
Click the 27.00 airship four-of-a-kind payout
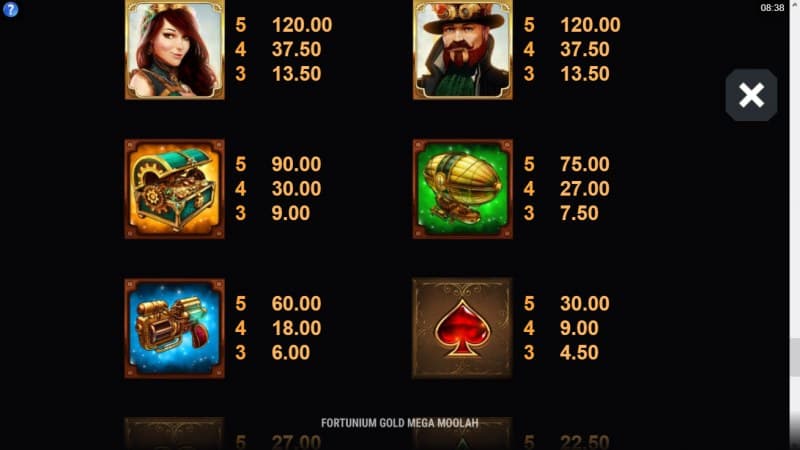tap(585, 189)
